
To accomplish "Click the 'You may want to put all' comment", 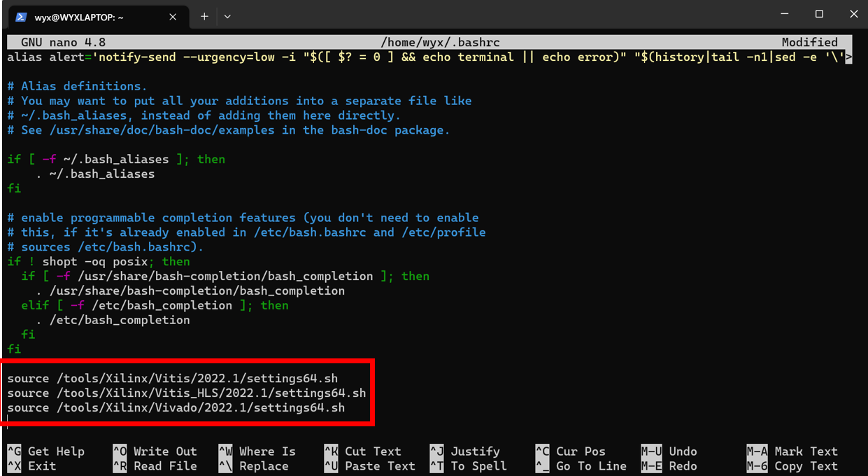I will [239, 101].
